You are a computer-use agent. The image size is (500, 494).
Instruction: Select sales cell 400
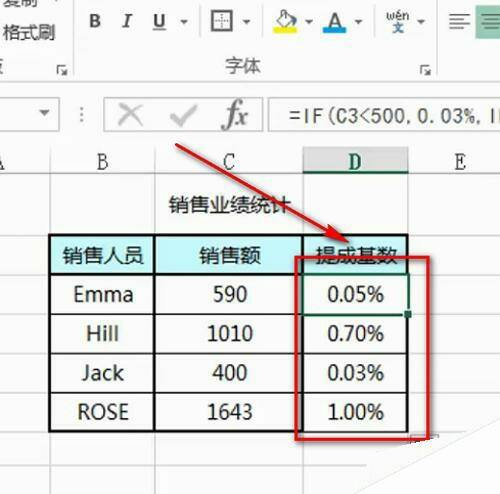[229, 373]
